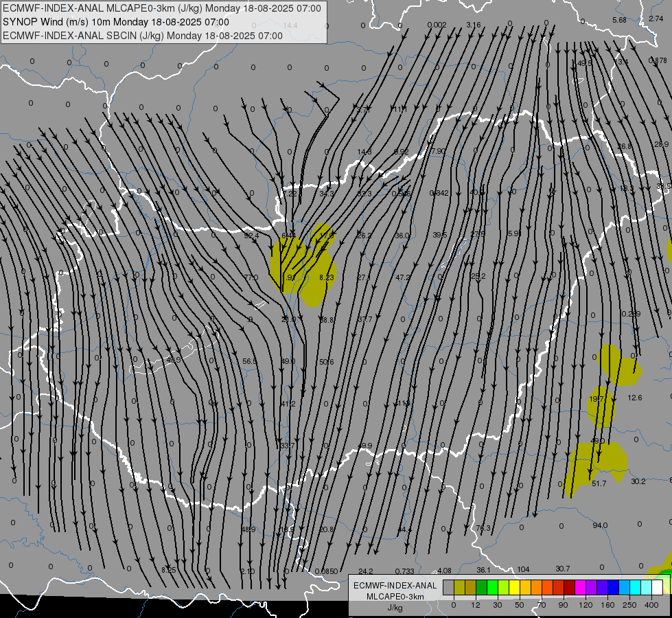Click the map value '77.0'
The image size is (672, 618).
click(x=251, y=277)
